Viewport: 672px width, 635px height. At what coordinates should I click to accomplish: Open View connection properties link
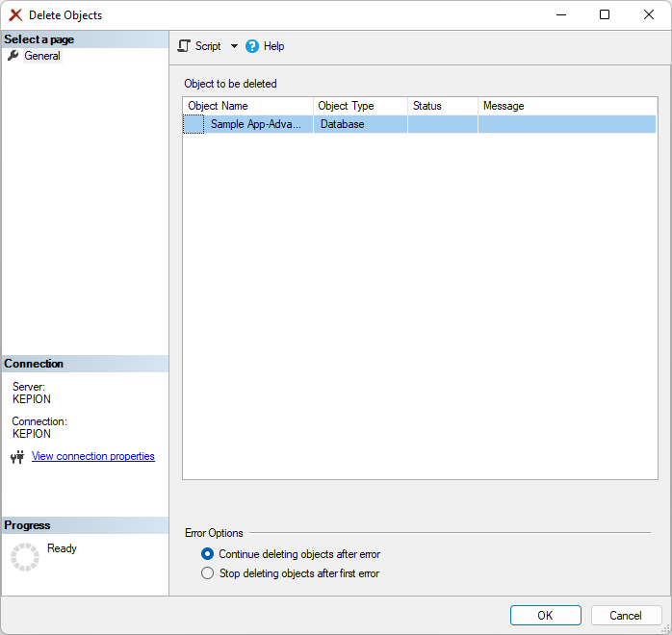click(x=92, y=456)
